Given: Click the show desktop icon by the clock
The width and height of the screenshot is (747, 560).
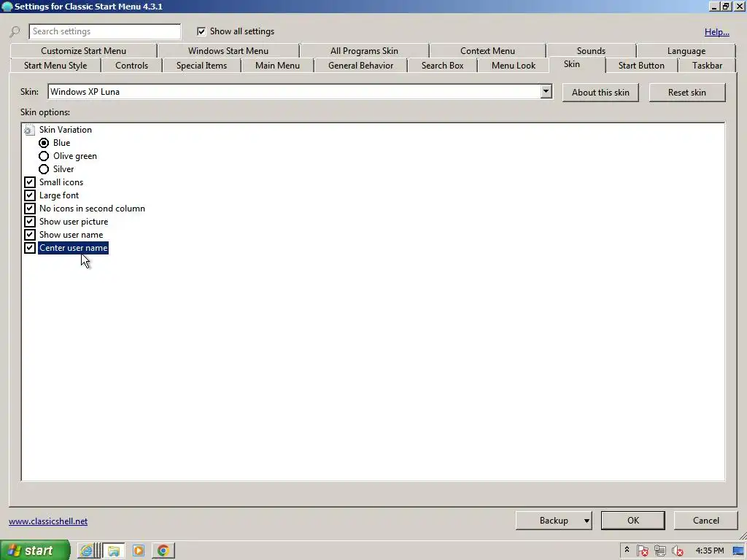Looking at the screenshot, I should pyautogui.click(x=738, y=551).
